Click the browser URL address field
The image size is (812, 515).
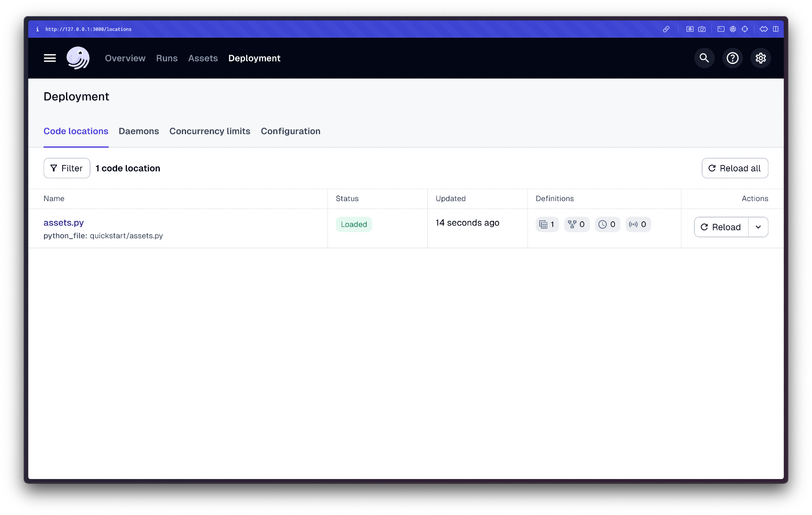(x=88, y=29)
